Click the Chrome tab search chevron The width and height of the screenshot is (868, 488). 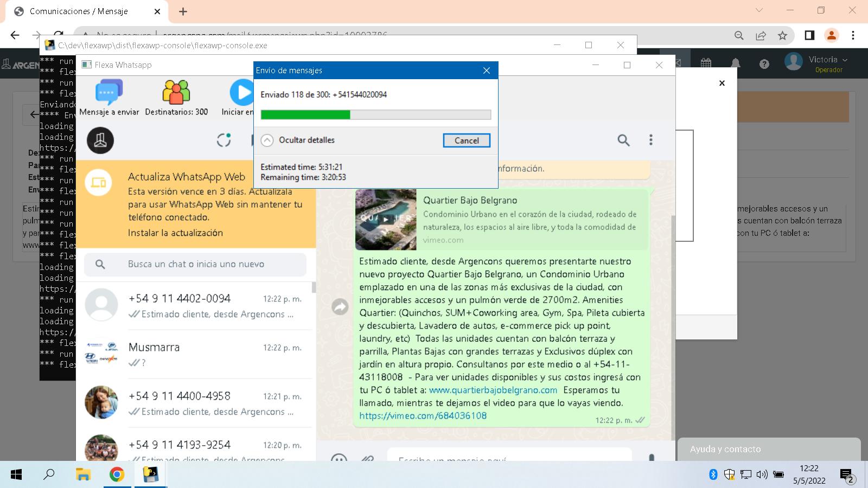coord(759,10)
